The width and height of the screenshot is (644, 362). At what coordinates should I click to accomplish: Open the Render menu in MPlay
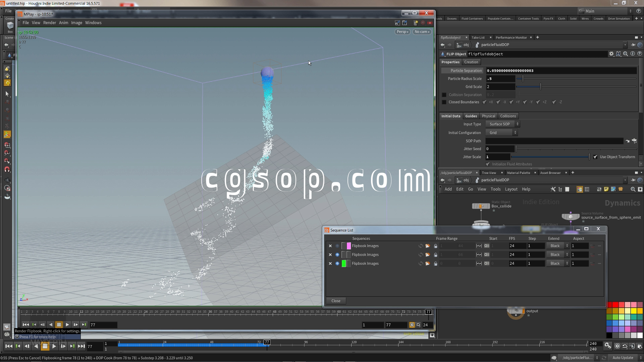coord(50,23)
